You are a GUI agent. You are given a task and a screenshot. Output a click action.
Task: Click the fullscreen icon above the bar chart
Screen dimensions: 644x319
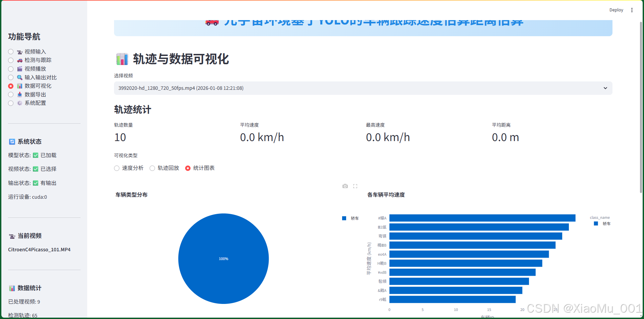point(355,186)
